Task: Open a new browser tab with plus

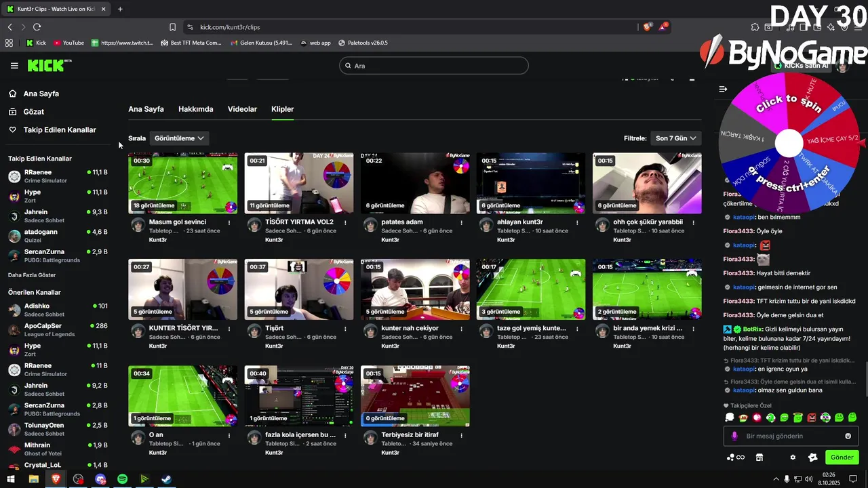Action: (x=120, y=9)
